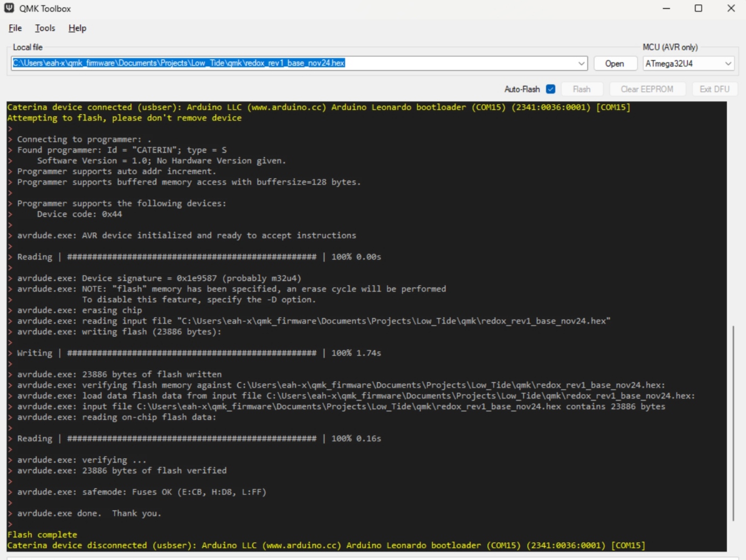Image resolution: width=746 pixels, height=560 pixels.
Task: Click the QMK Toolbox app icon in title bar
Action: (x=9, y=8)
